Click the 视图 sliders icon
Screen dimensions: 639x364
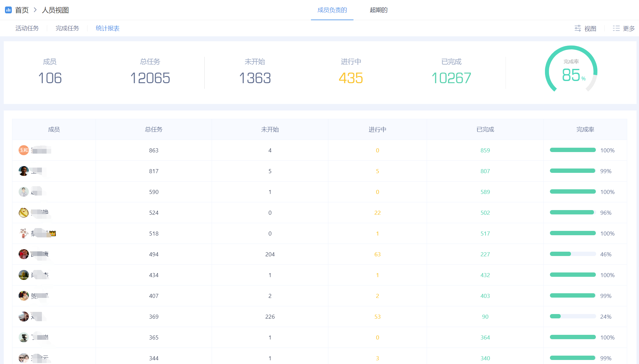[578, 28]
